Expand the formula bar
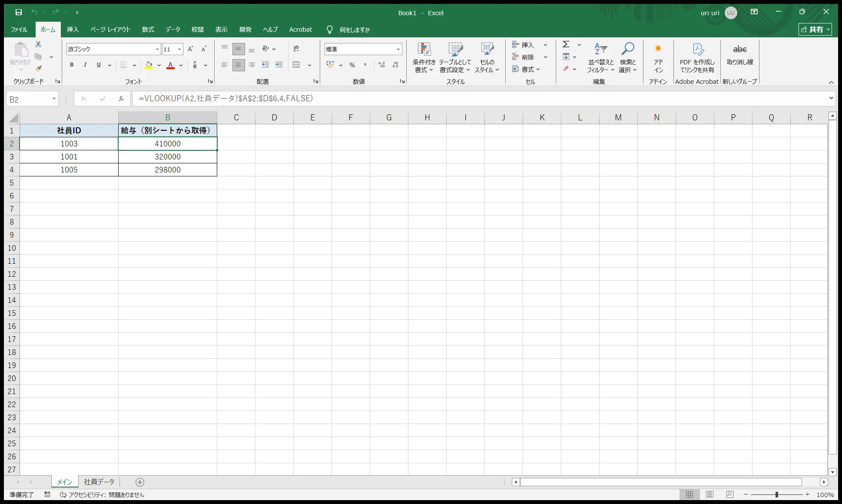This screenshot has width=842, height=504. tap(831, 98)
